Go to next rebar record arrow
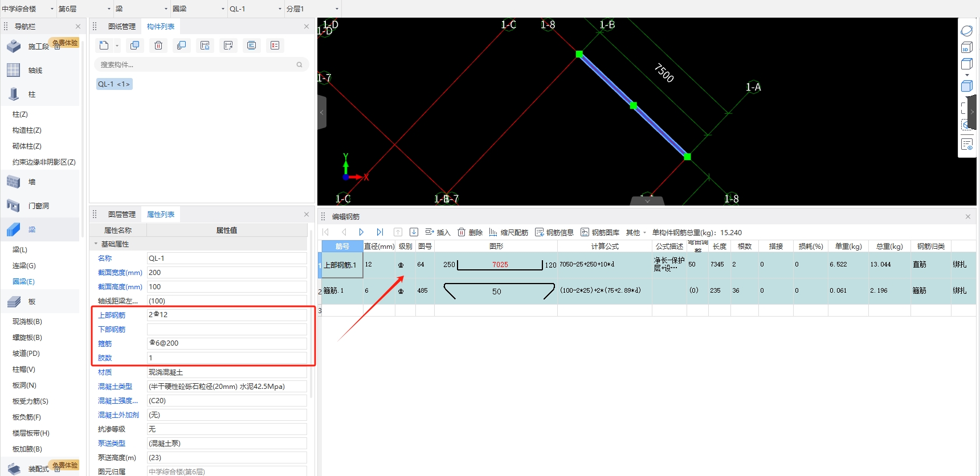The height and width of the screenshot is (476, 980). (x=361, y=232)
